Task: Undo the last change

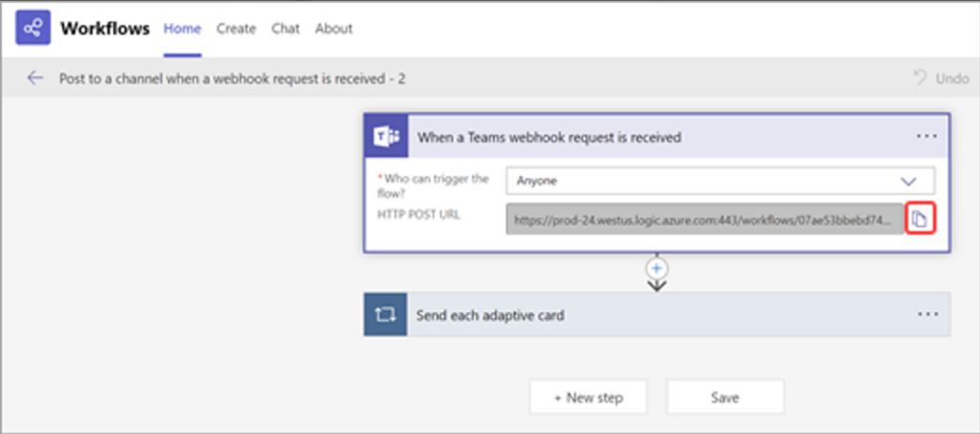Action: point(941,78)
